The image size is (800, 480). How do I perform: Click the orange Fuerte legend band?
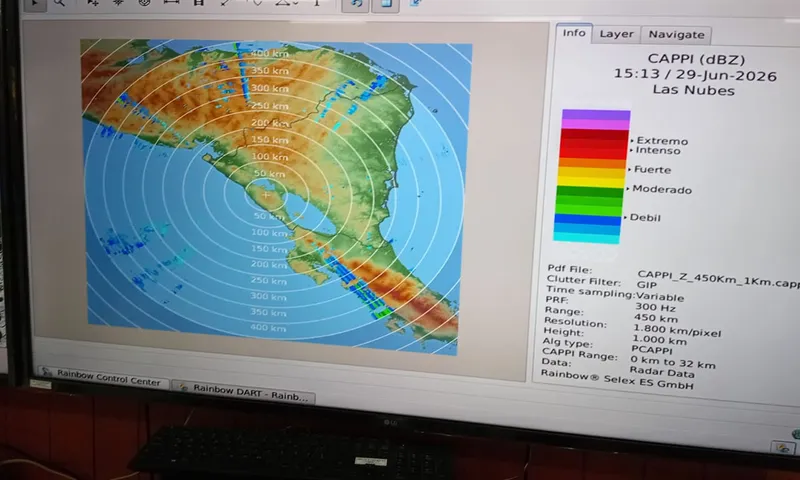tap(592, 163)
